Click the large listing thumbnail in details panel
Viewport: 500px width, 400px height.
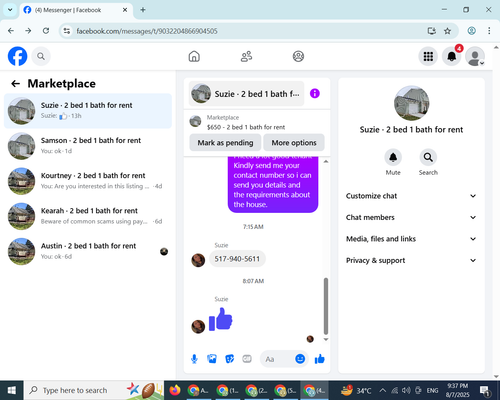click(411, 103)
